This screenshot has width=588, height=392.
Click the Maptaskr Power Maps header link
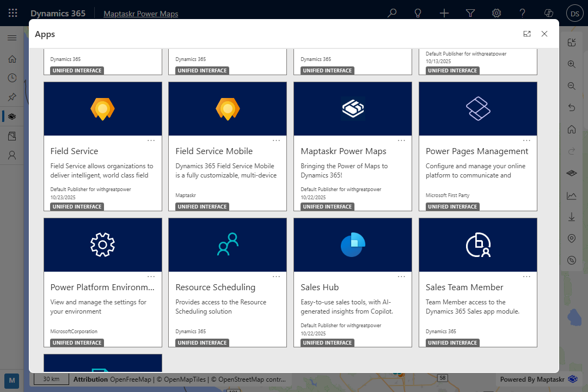[140, 14]
